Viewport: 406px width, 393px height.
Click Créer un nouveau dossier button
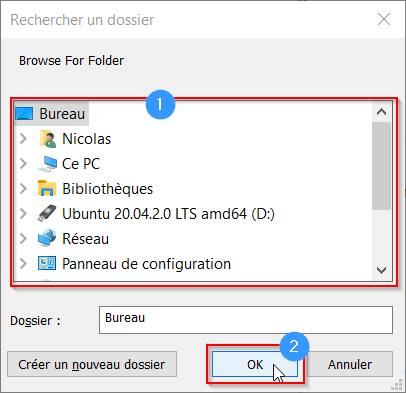click(x=92, y=364)
